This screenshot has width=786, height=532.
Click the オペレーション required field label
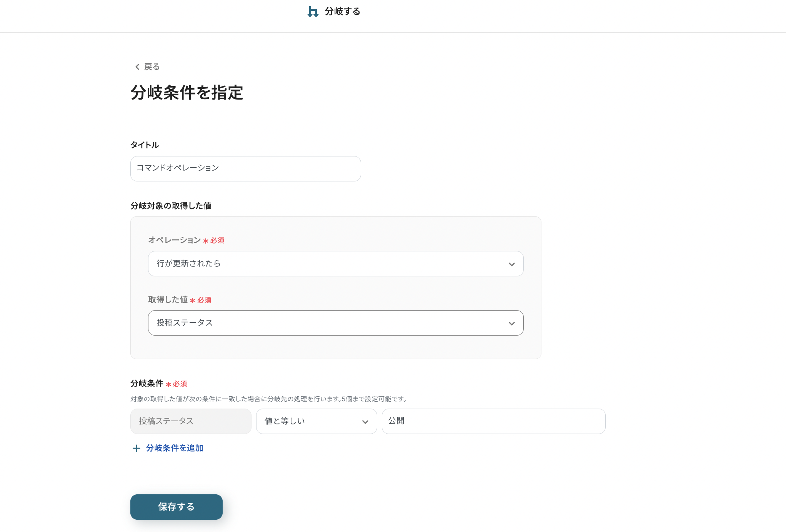tap(174, 240)
